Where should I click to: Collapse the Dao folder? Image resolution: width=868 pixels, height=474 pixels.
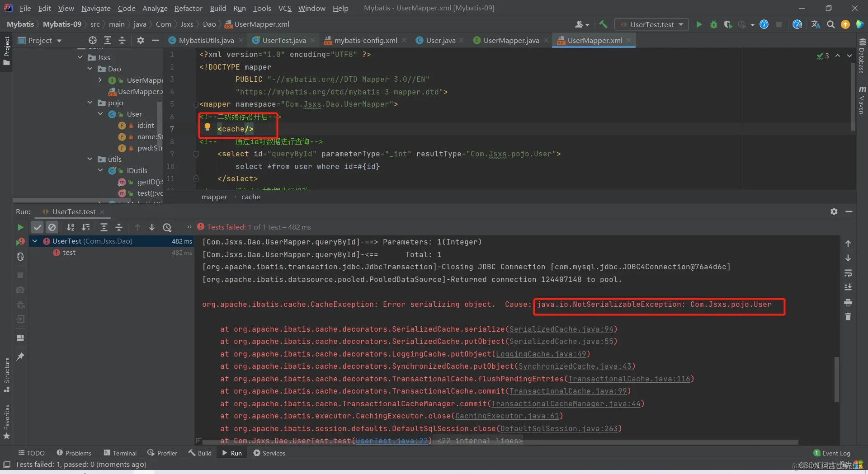[x=90, y=69]
